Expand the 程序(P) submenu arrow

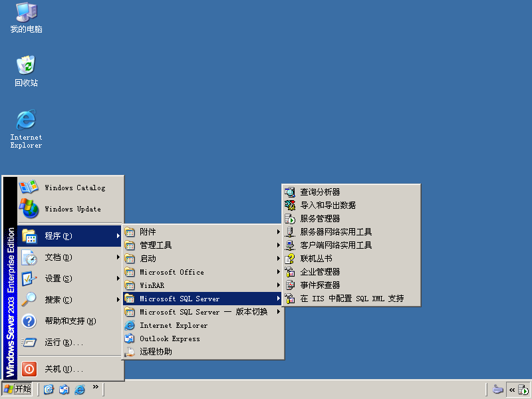118,236
